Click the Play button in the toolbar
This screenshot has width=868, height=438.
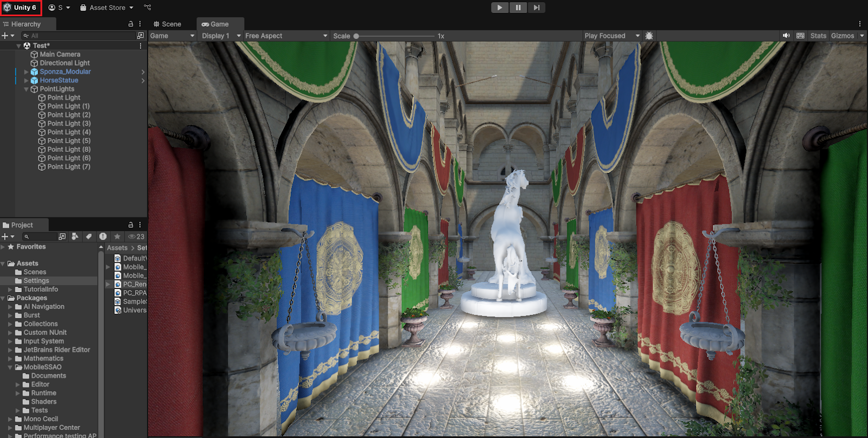pyautogui.click(x=500, y=8)
